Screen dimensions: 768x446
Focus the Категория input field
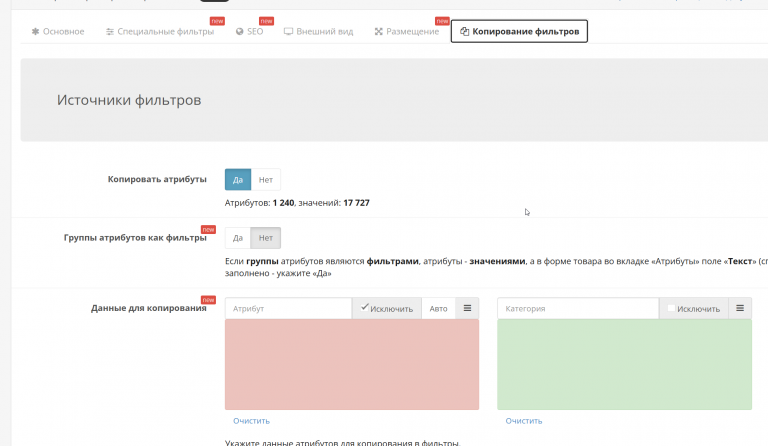tap(578, 308)
